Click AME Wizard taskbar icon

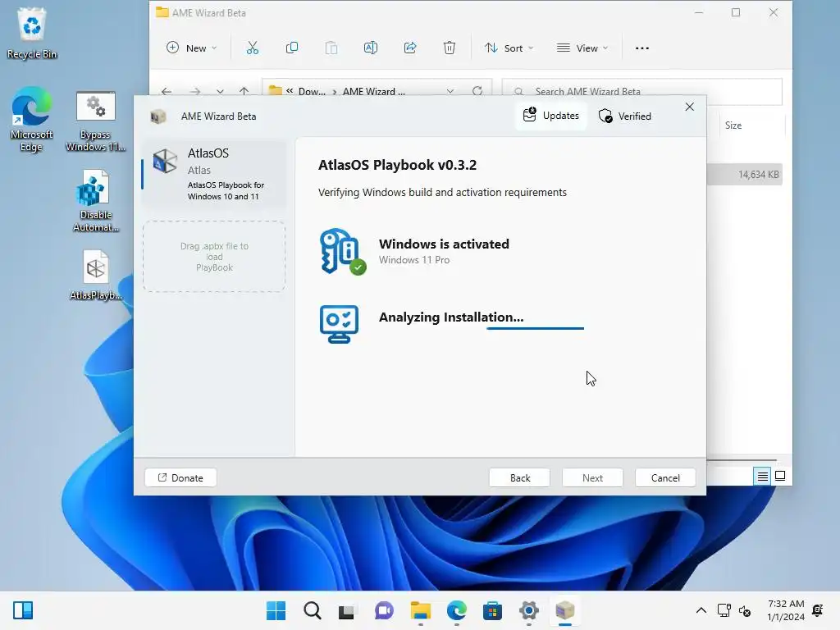pos(565,610)
